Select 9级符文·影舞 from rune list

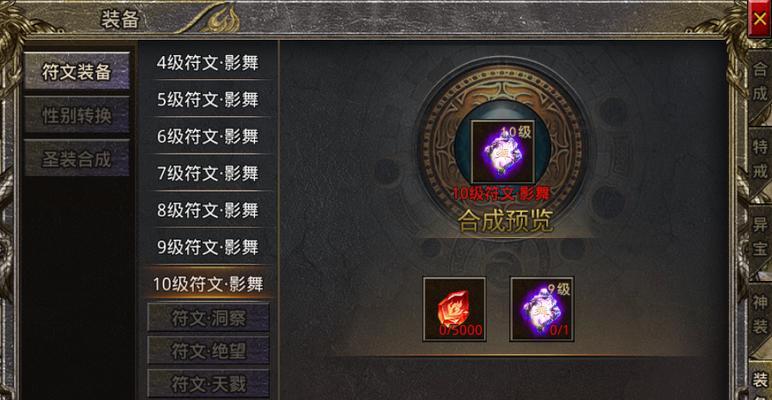coord(208,247)
